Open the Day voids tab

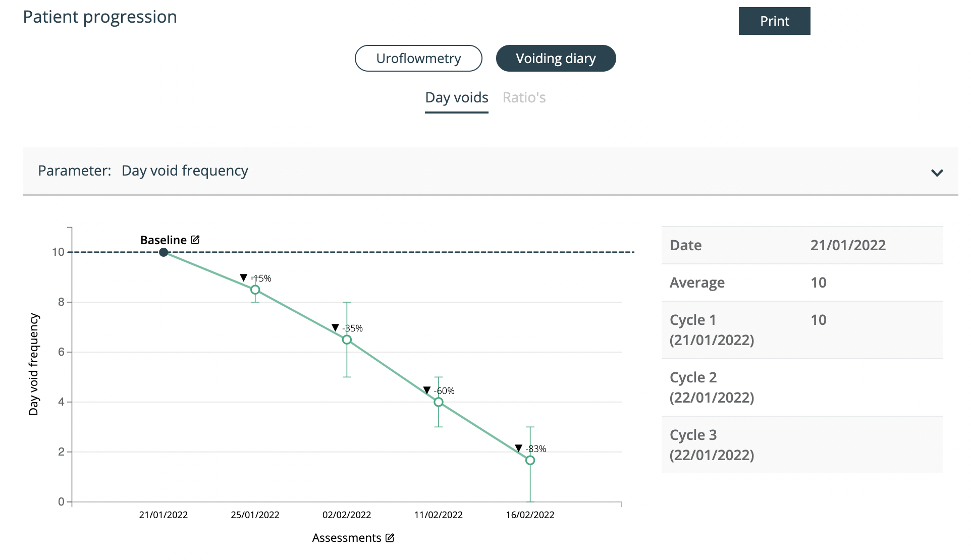point(457,98)
